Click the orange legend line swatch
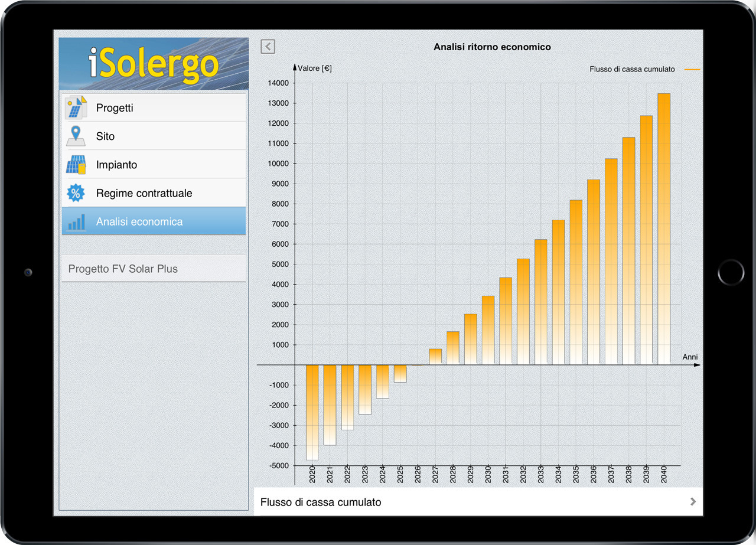The height and width of the screenshot is (545, 756). pyautogui.click(x=692, y=70)
